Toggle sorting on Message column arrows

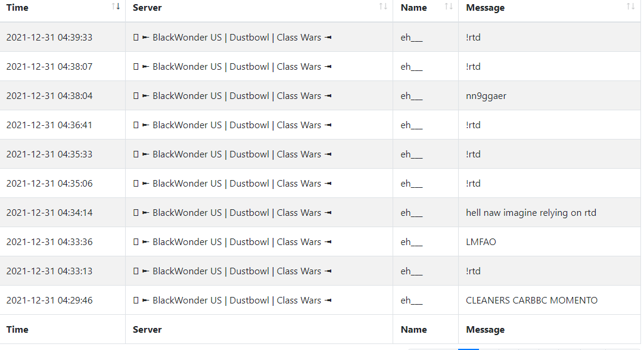point(630,6)
